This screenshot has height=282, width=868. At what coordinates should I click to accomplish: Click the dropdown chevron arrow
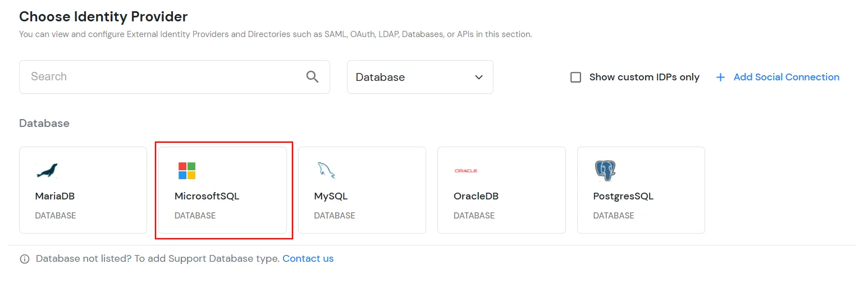coord(478,78)
